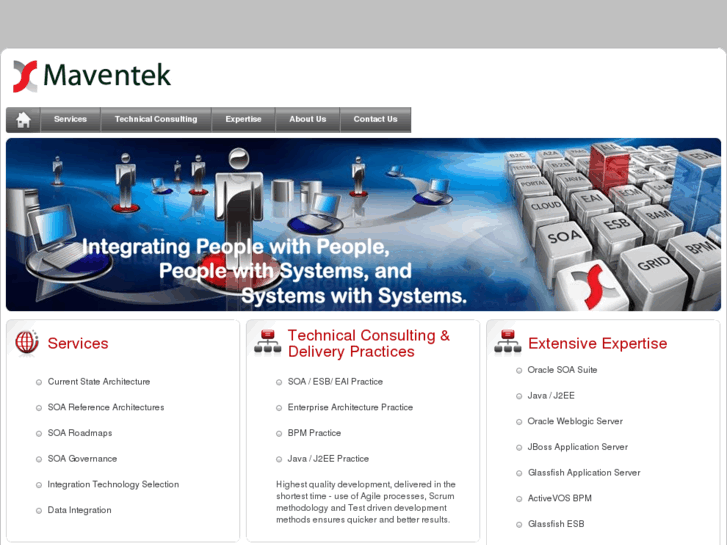Open Oracle Weblogic Server link
The image size is (727, 545).
point(575,421)
